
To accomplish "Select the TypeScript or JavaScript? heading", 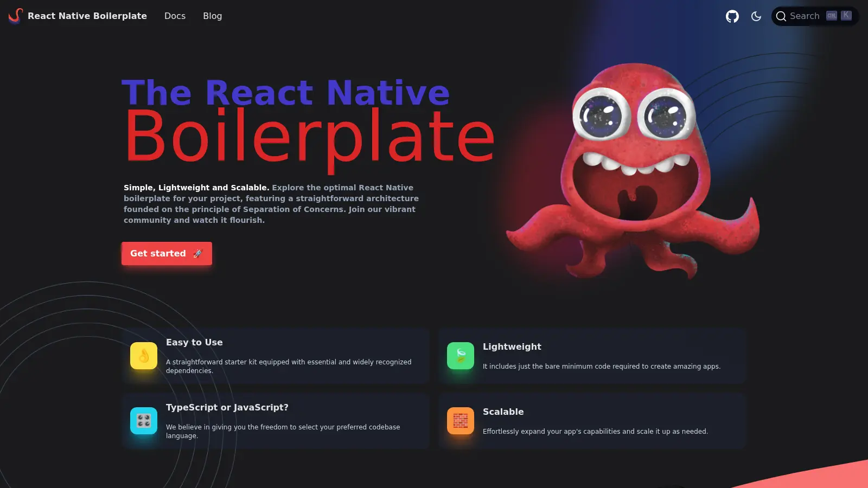I will [227, 407].
